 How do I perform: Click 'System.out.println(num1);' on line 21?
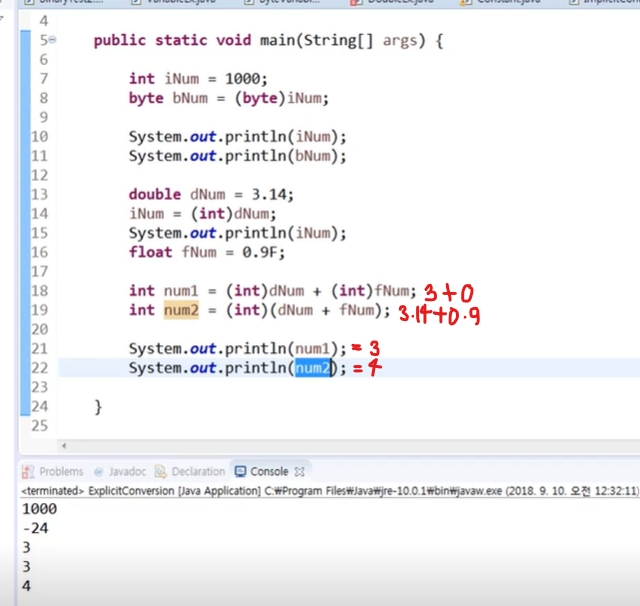[238, 349]
